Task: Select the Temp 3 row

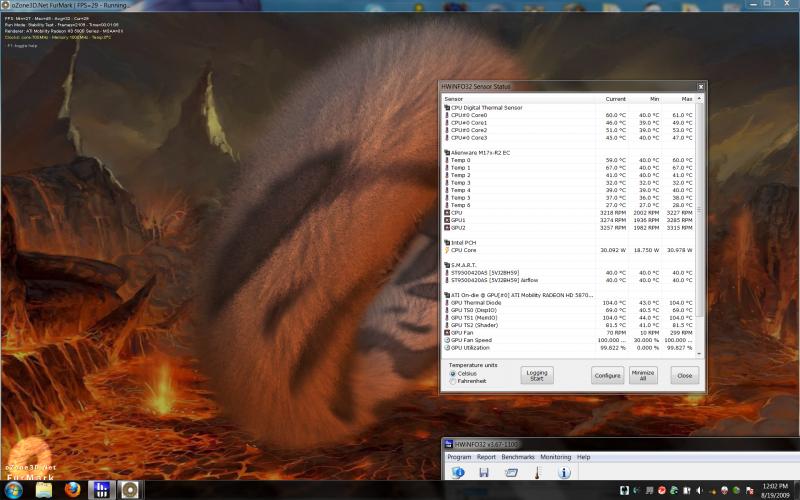Action: (568, 183)
